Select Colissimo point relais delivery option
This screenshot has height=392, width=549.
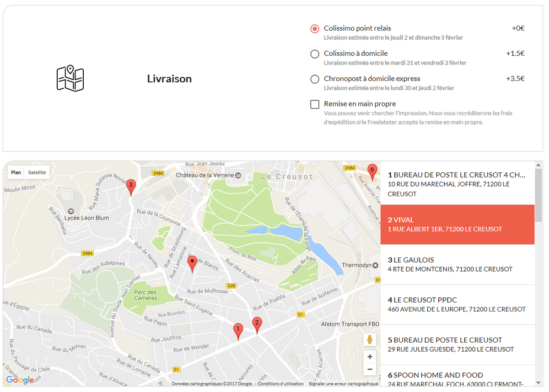pyautogui.click(x=315, y=28)
